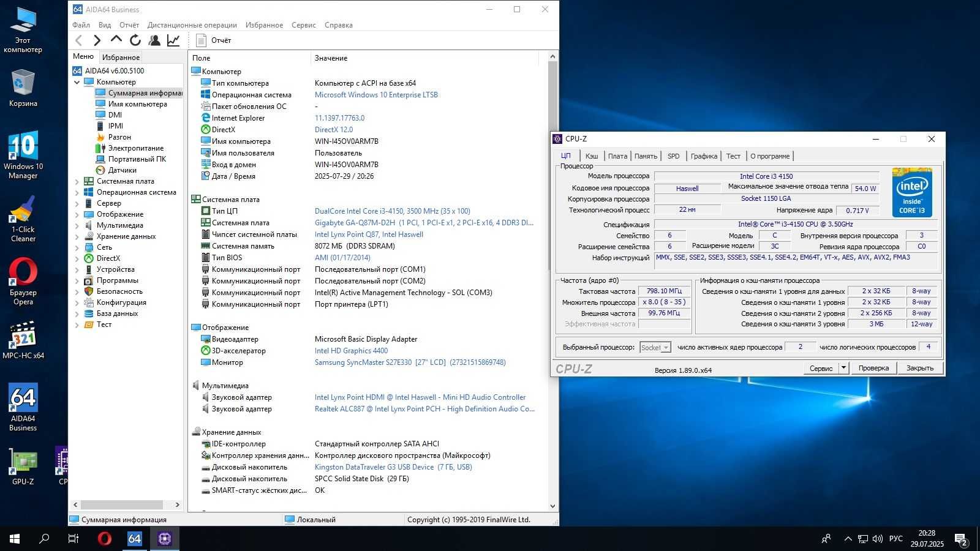Viewport: 980px width, 551px height.
Task: Open Этот компьютер desktop icon
Action: [23, 30]
